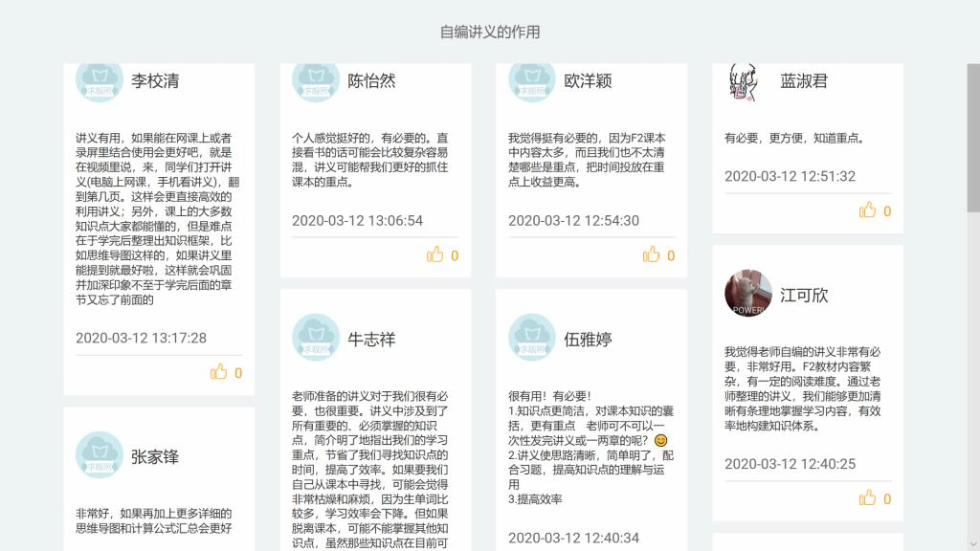Give a thumbs-up to 欧洋颖's comment
980x551 pixels.
(x=652, y=254)
